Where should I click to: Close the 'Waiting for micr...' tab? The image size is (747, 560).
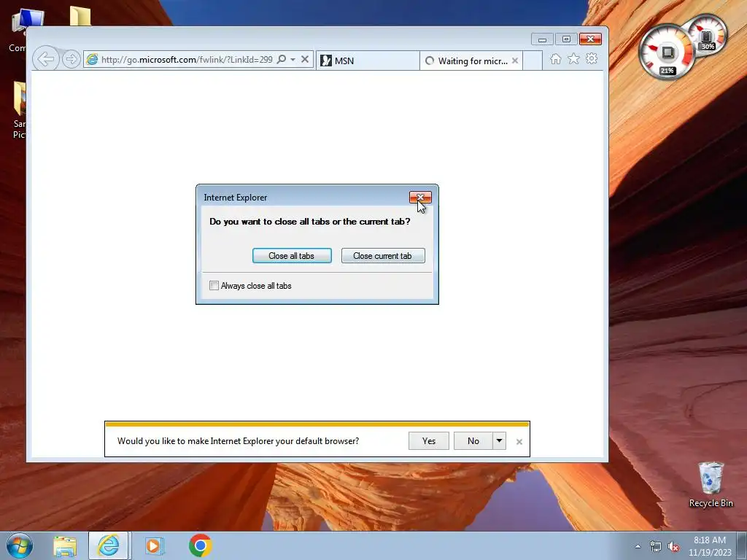515,61
